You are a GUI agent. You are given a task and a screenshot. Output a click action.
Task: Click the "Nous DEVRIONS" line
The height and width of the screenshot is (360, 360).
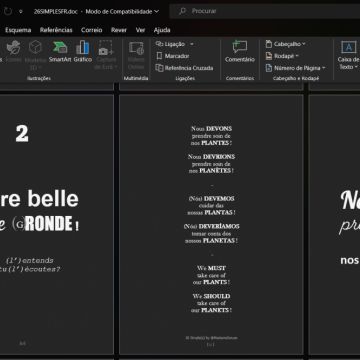click(211, 157)
